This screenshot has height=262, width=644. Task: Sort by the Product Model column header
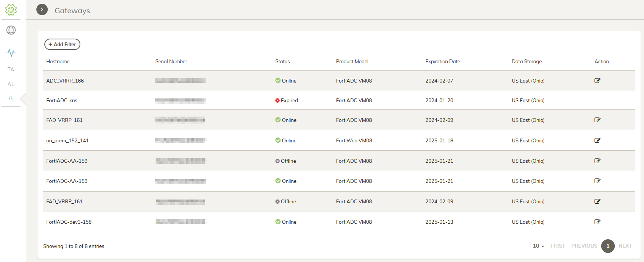(352, 61)
